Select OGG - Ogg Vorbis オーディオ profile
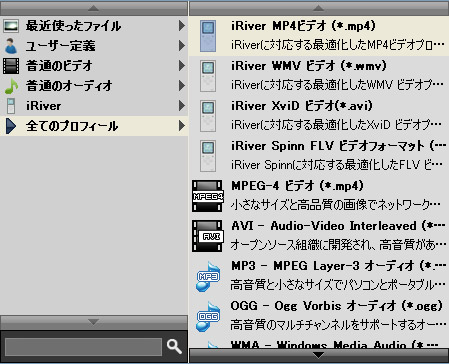Screen dimensions: 449x364 pos(319,316)
